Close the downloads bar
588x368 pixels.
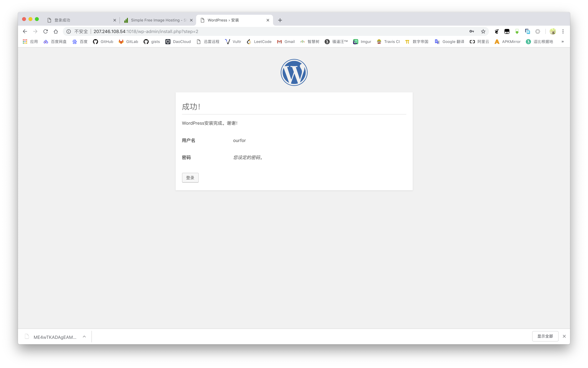point(564,336)
